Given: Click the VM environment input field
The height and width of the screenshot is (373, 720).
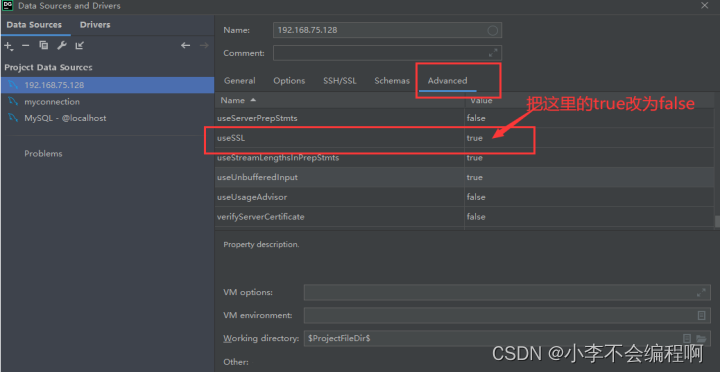Looking at the screenshot, I should point(507,315).
